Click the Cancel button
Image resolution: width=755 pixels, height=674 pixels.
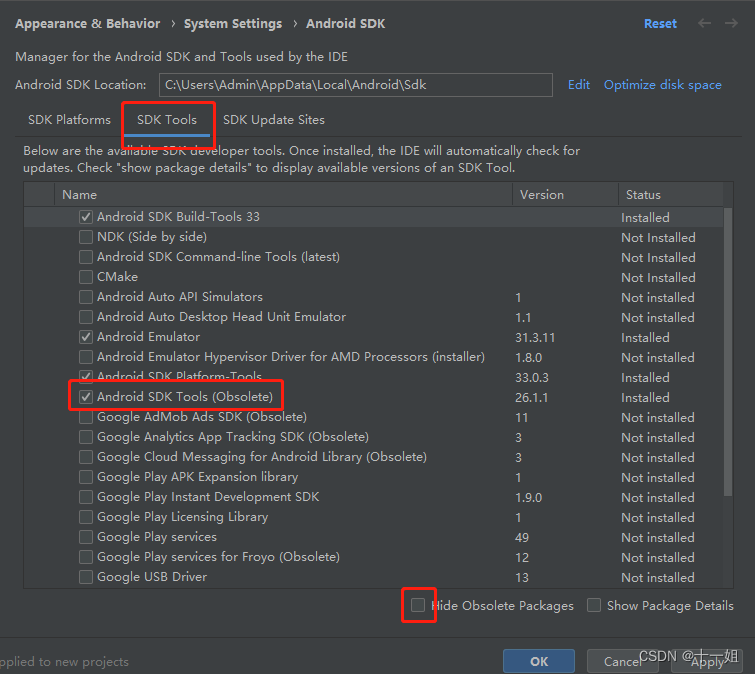(623, 661)
